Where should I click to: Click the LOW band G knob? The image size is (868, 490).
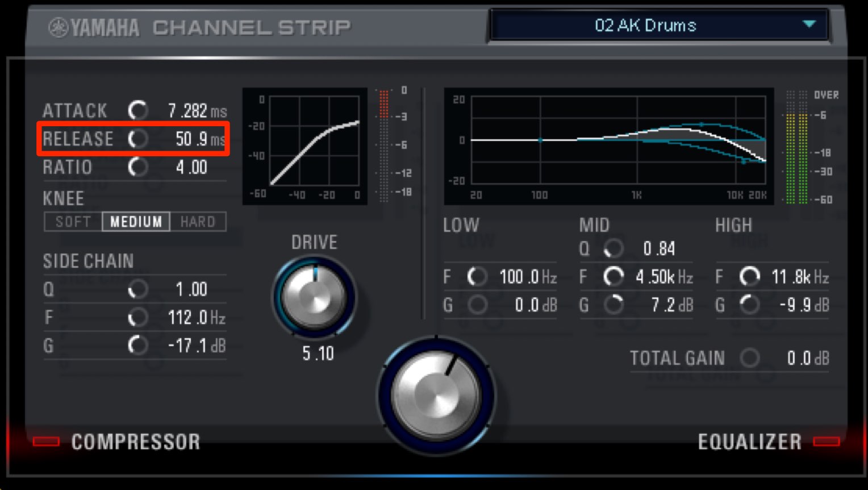pos(477,305)
